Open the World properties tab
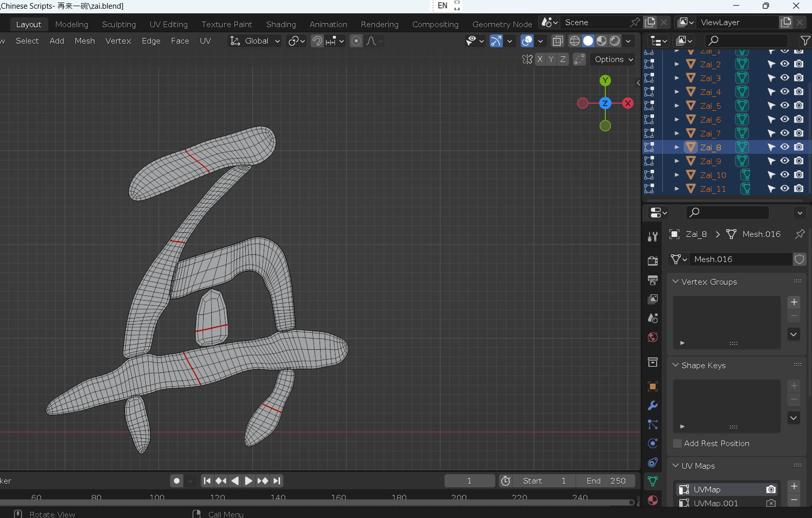 [652, 337]
